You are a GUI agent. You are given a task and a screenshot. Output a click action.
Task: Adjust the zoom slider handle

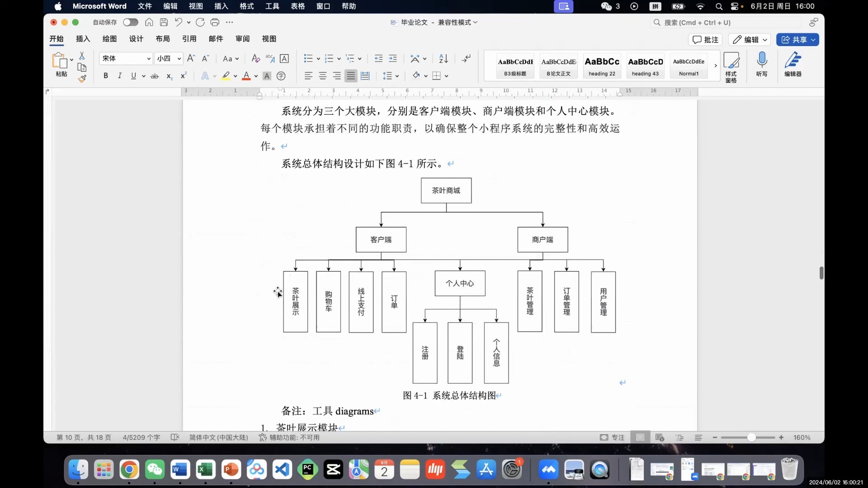pos(751,437)
